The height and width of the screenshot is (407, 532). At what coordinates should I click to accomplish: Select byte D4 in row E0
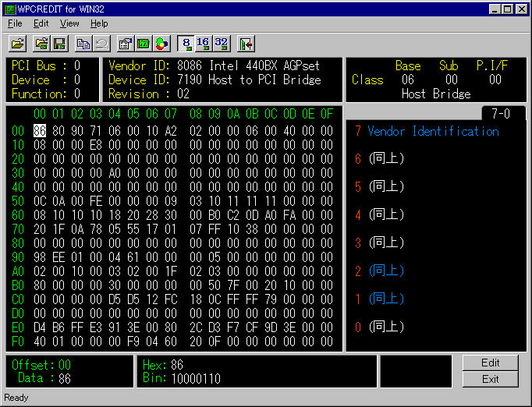point(40,327)
